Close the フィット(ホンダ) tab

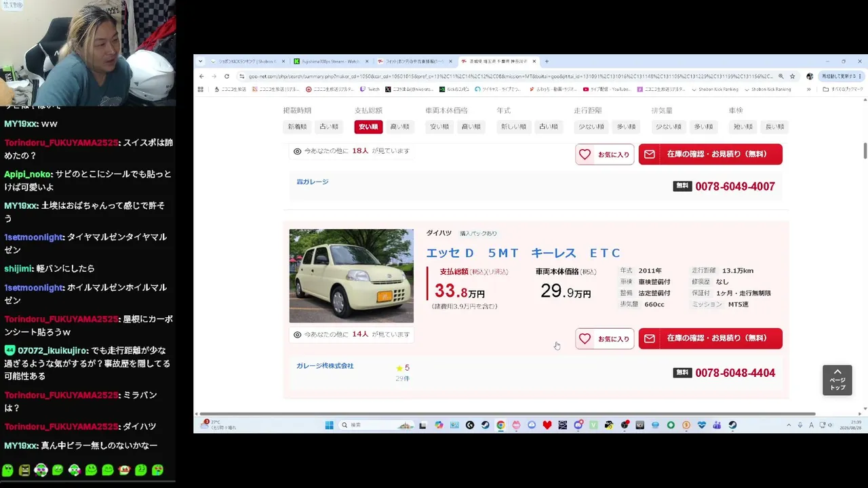(x=450, y=61)
